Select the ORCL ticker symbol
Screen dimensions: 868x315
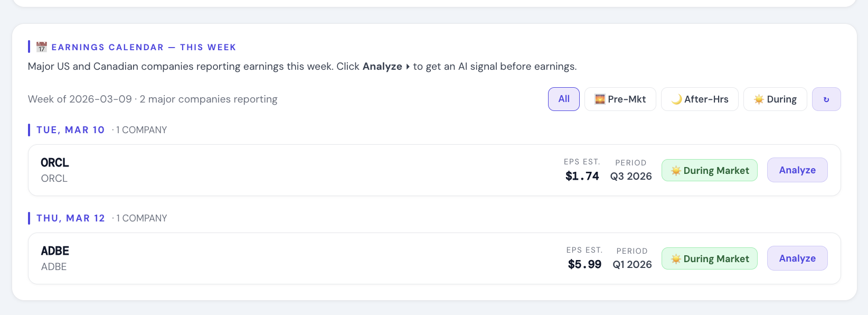[54, 163]
